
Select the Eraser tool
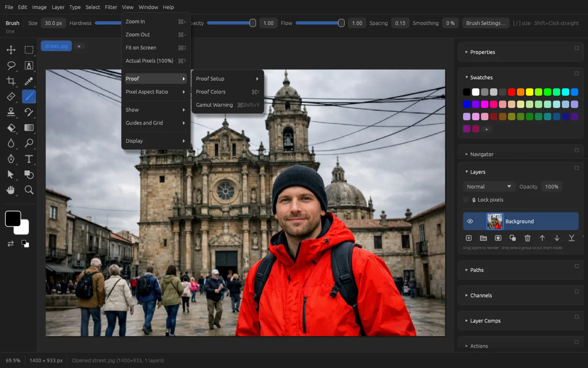11,128
